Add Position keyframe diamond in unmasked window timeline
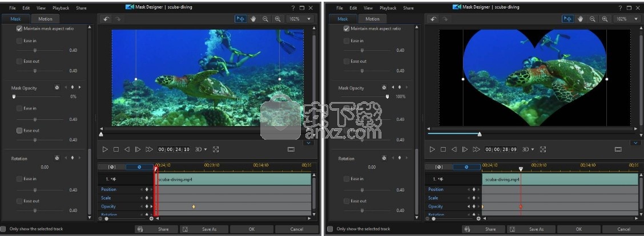The image size is (644, 236). click(147, 190)
